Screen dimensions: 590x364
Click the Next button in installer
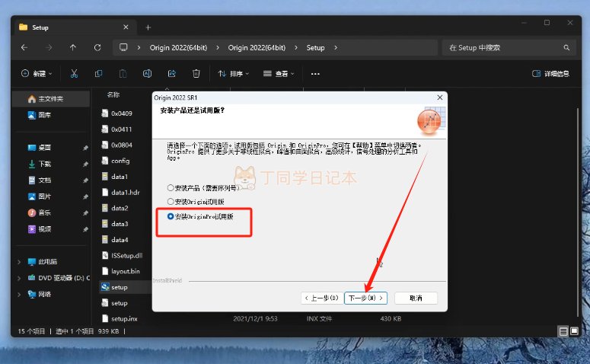coord(365,298)
